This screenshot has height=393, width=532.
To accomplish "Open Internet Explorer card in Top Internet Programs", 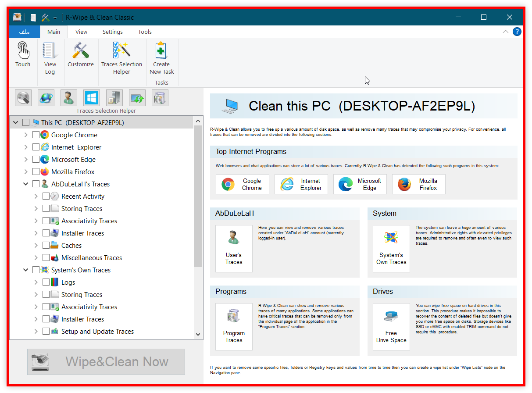I will click(x=301, y=184).
